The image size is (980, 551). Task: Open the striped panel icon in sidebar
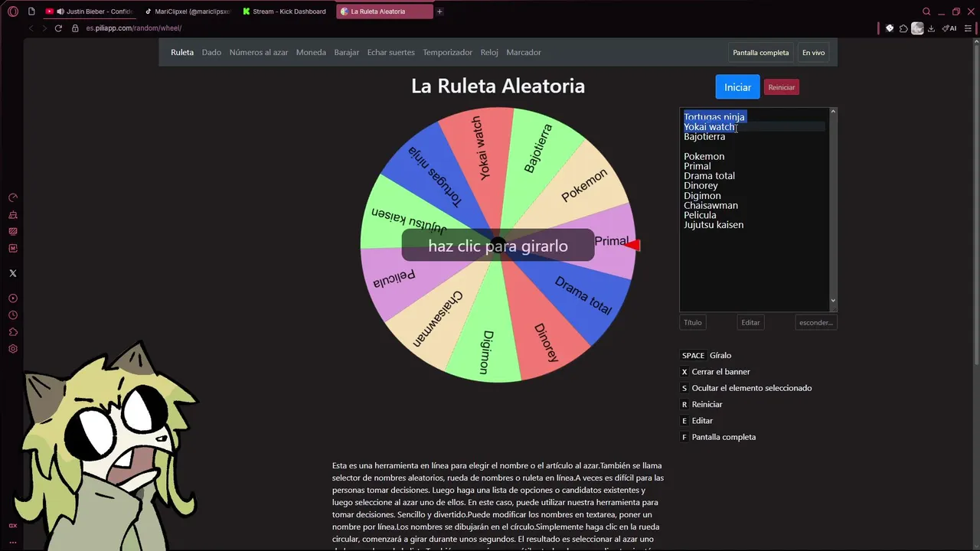point(13,231)
